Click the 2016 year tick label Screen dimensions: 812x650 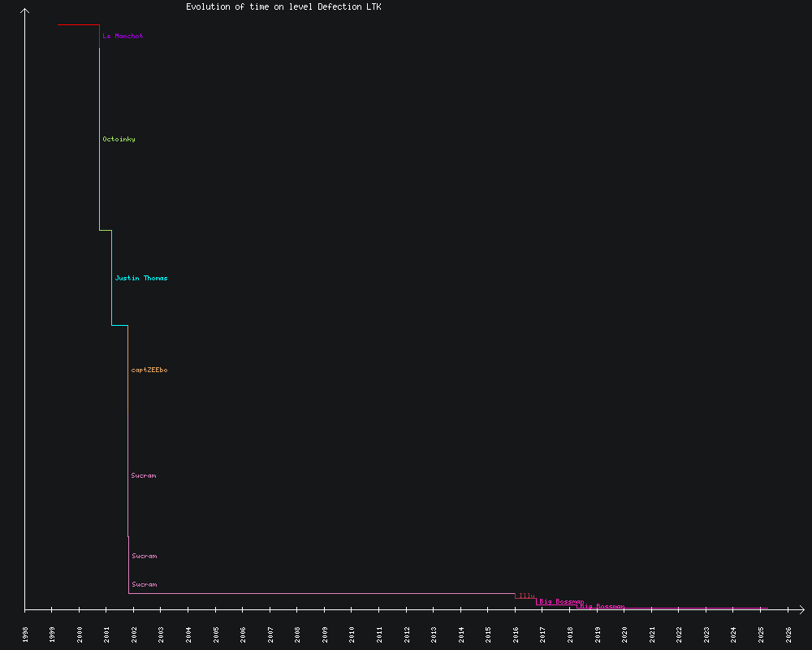516,634
